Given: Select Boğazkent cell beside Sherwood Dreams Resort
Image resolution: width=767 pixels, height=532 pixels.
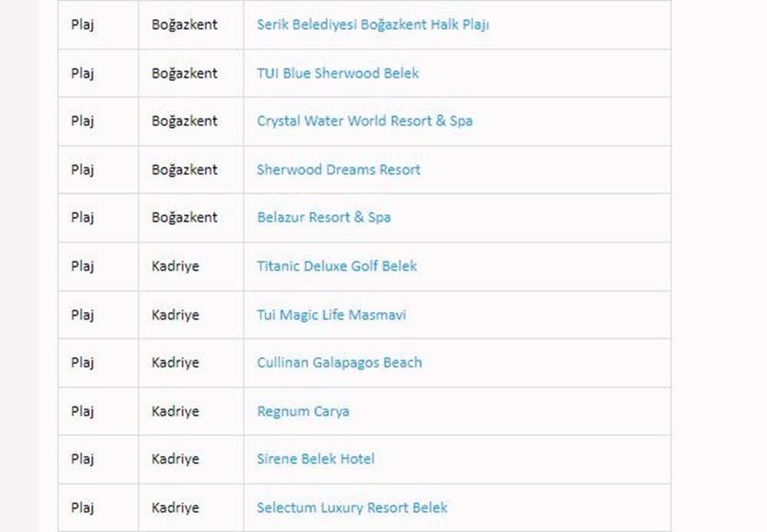Looking at the screenshot, I should pyautogui.click(x=184, y=169).
